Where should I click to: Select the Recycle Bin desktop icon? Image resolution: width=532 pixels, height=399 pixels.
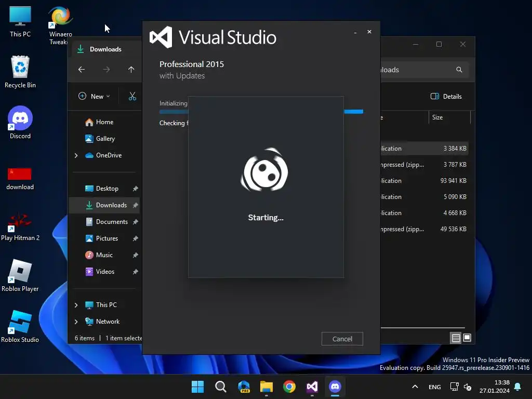tap(20, 72)
